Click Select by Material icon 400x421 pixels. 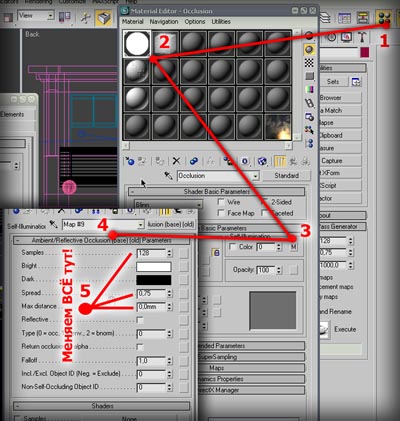(x=309, y=130)
